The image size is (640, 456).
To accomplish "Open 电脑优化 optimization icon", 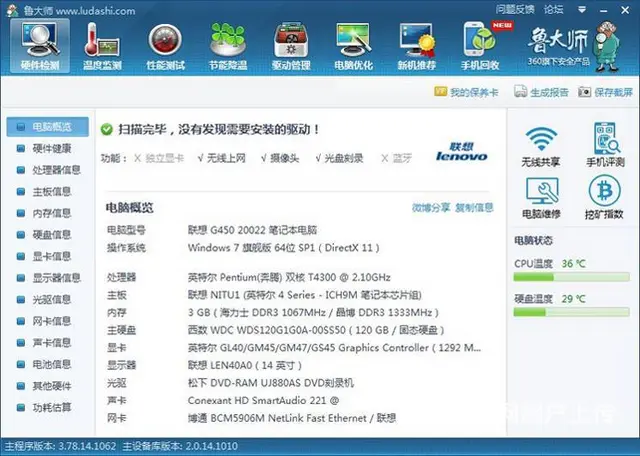I will click(x=353, y=46).
